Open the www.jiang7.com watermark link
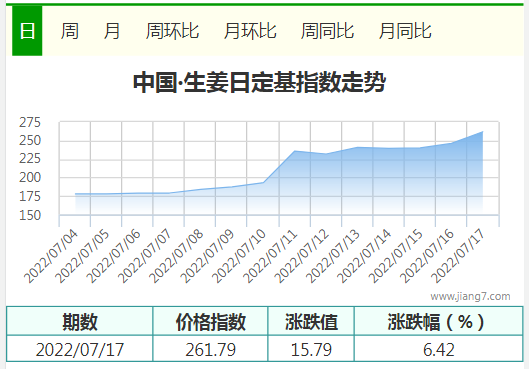The image size is (529, 369). [470, 296]
